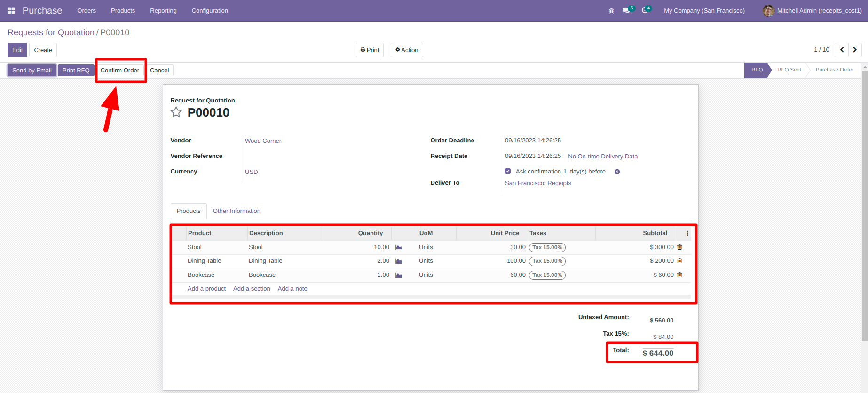Click the debug bug icon
Image resolution: width=868 pixels, height=393 pixels.
click(611, 10)
